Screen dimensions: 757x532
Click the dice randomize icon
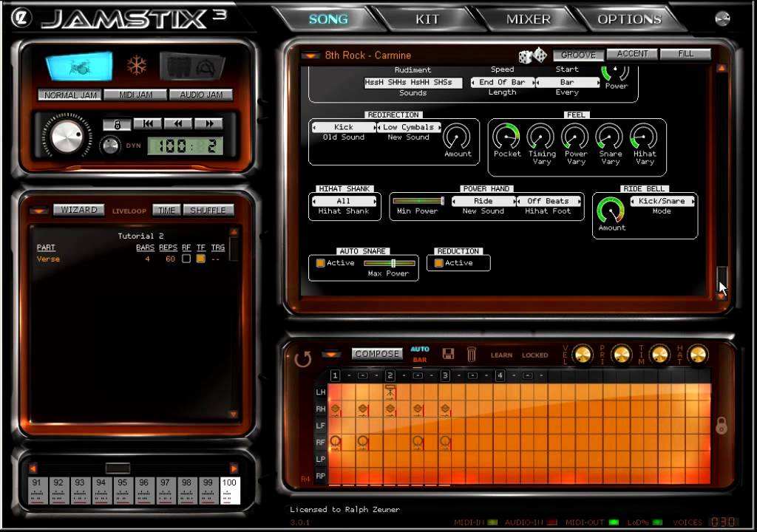point(532,56)
